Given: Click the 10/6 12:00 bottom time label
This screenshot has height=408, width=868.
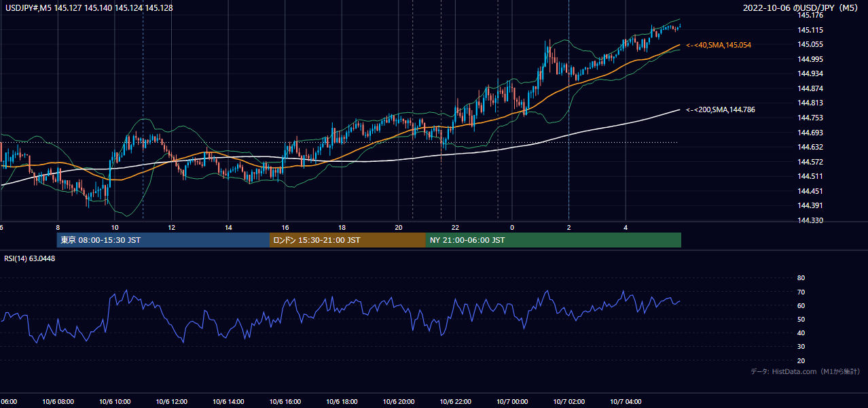Looking at the screenshot, I should [x=171, y=402].
